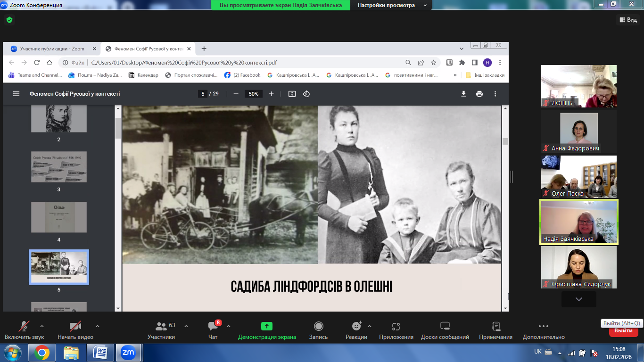
Task: Select page 3 thumbnail in sidebar
Action: tap(59, 167)
